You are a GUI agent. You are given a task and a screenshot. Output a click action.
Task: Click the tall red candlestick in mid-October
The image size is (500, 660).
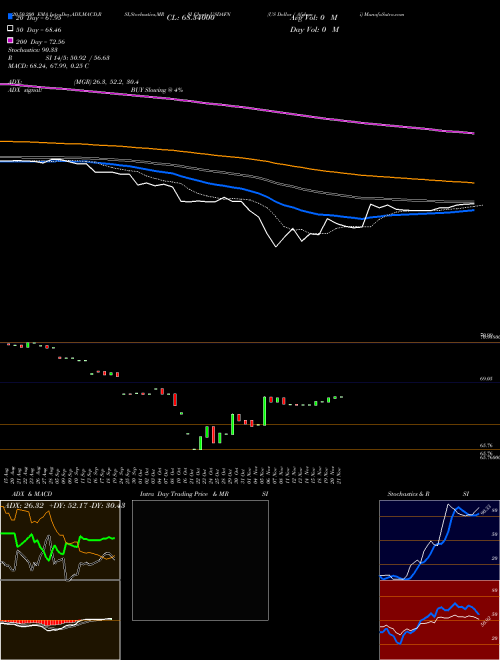tap(175, 399)
